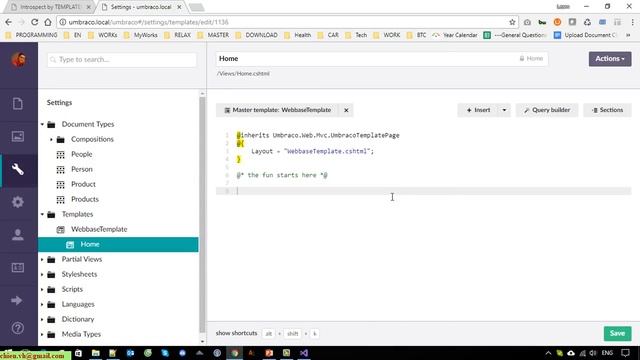Place cursor on code line 8
640x360 pixels.
click(x=424, y=191)
